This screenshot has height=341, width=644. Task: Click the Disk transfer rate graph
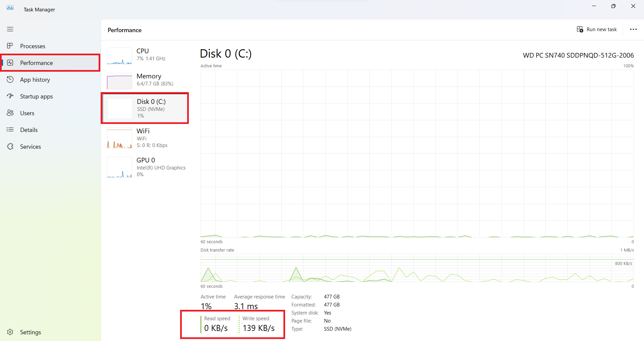tap(417, 268)
